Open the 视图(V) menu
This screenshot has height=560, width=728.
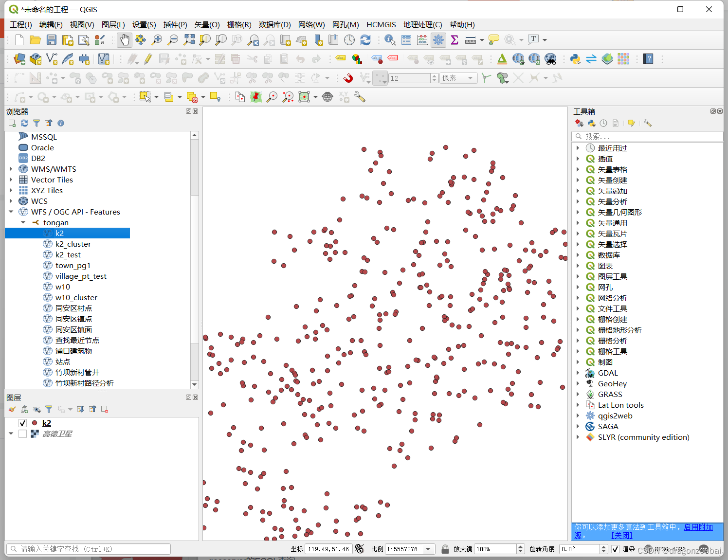click(82, 24)
